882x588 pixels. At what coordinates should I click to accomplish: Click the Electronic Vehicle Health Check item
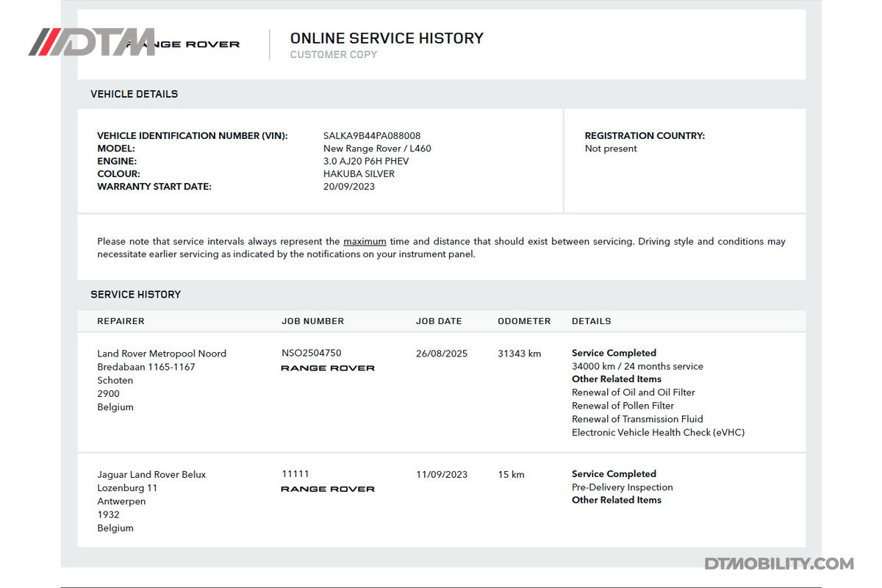(658, 433)
